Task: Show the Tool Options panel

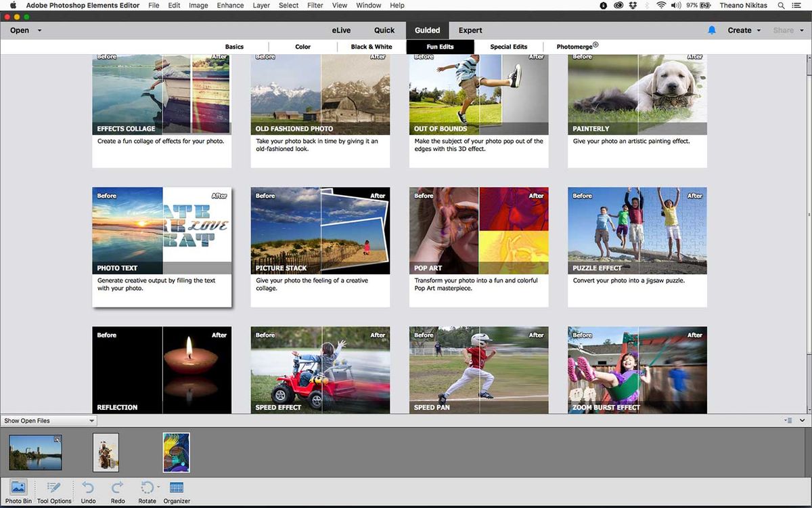Action: [x=53, y=487]
